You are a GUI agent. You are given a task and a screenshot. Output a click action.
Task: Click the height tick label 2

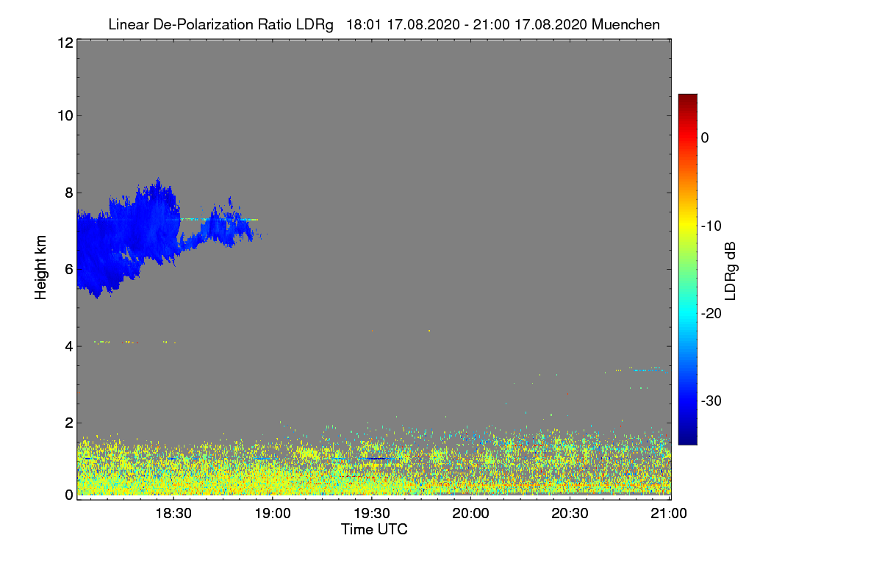point(68,423)
